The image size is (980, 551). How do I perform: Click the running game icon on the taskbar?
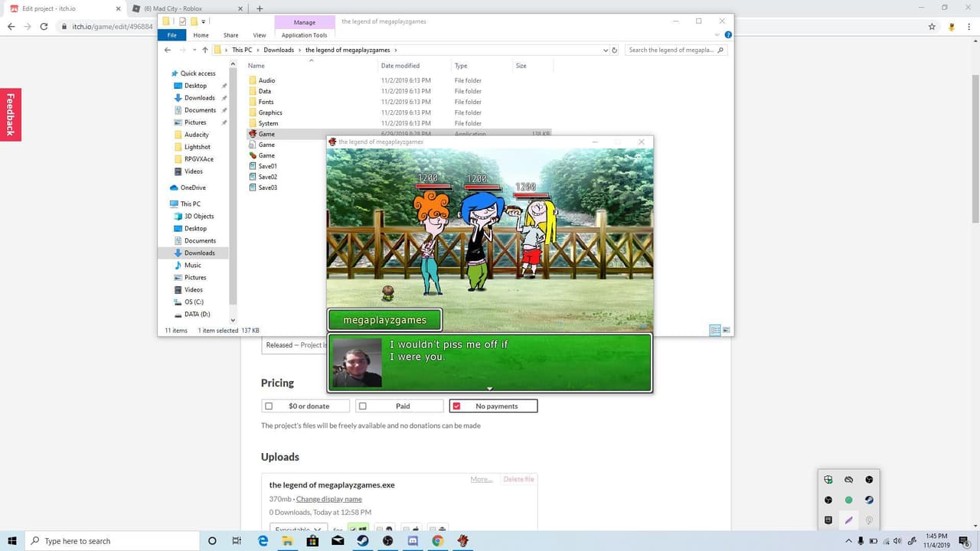pyautogui.click(x=462, y=541)
